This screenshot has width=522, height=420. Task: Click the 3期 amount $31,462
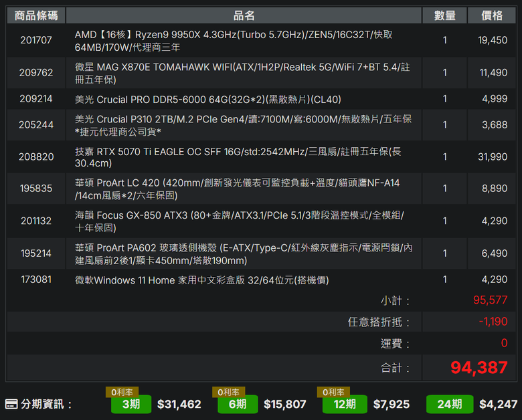tap(179, 405)
